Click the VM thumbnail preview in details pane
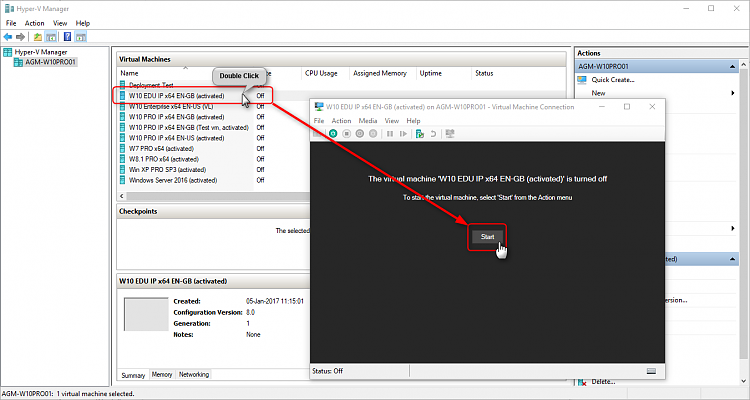This screenshot has width=750, height=400. click(145, 314)
